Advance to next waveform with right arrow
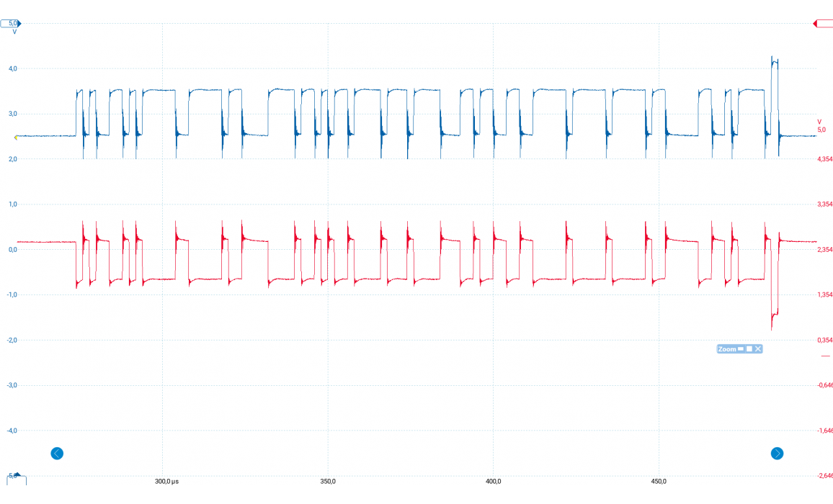 click(777, 454)
